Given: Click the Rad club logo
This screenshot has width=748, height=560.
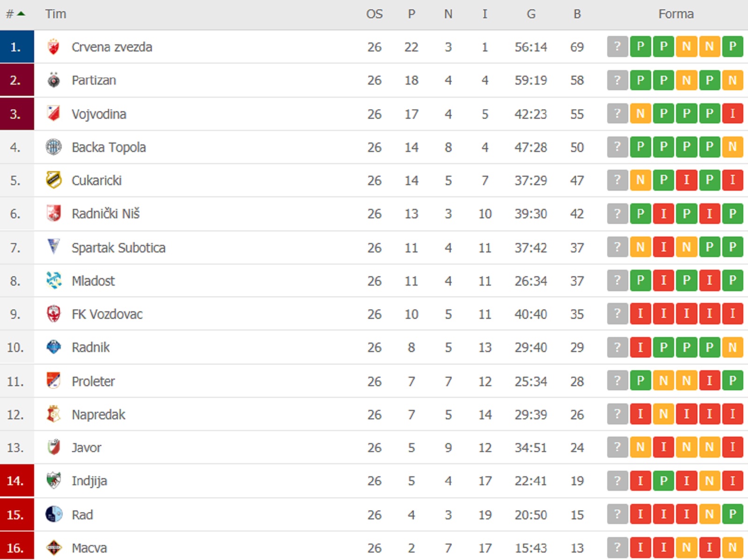Looking at the screenshot, I should [54, 514].
